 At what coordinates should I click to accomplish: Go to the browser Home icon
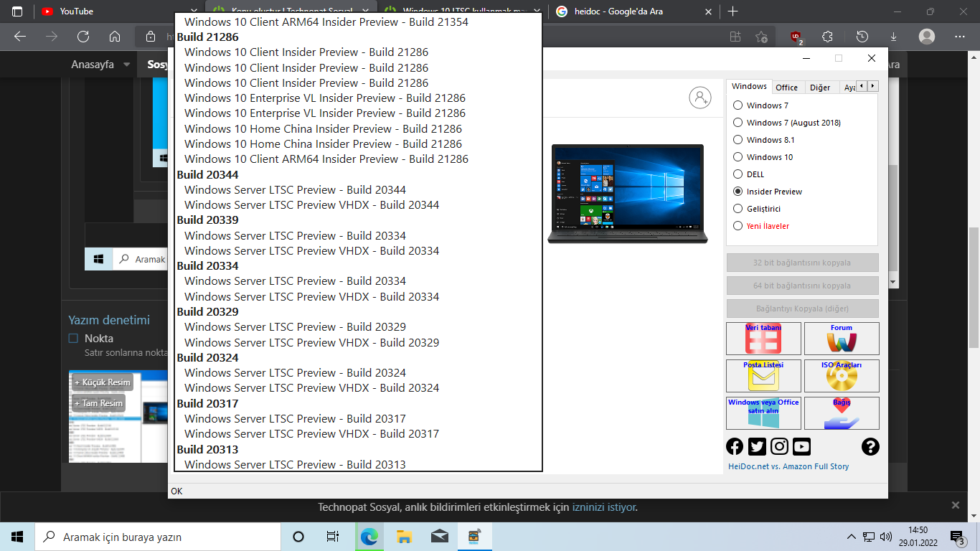(x=115, y=37)
